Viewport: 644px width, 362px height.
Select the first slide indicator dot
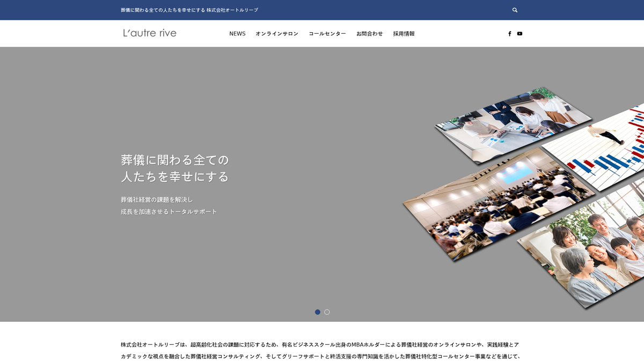pyautogui.click(x=318, y=312)
